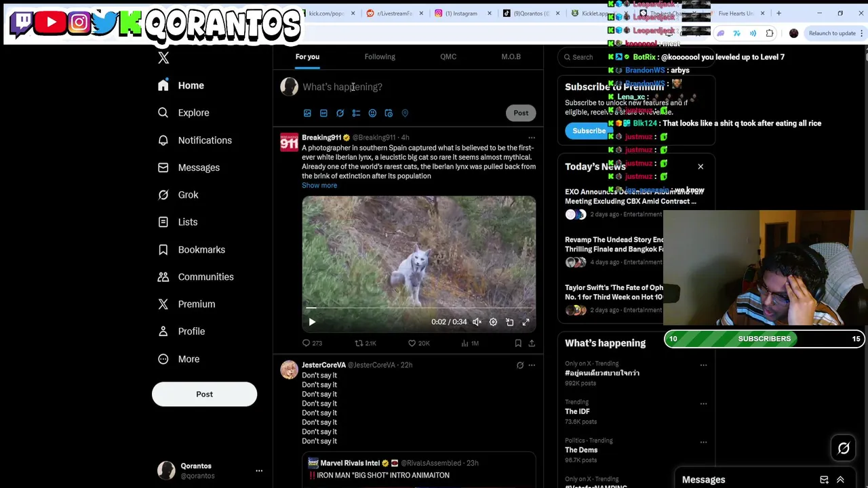Expand the More menu in sidebar
The height and width of the screenshot is (488, 868).
point(179,359)
